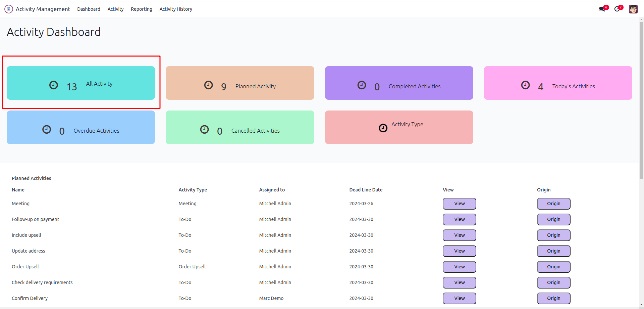Open the chat messages notification icon
This screenshot has height=309, width=644.
(x=602, y=9)
